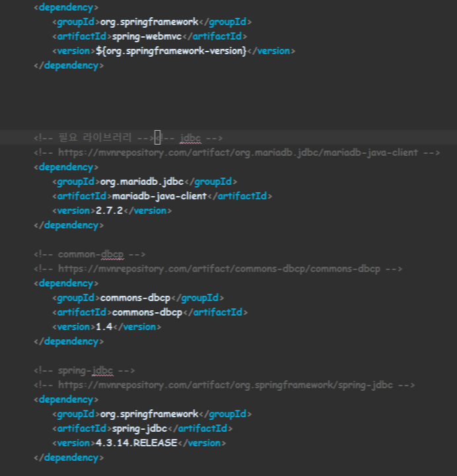457x476 pixels.
Task: Click the ${org.springframework-version} version value
Action: point(171,51)
